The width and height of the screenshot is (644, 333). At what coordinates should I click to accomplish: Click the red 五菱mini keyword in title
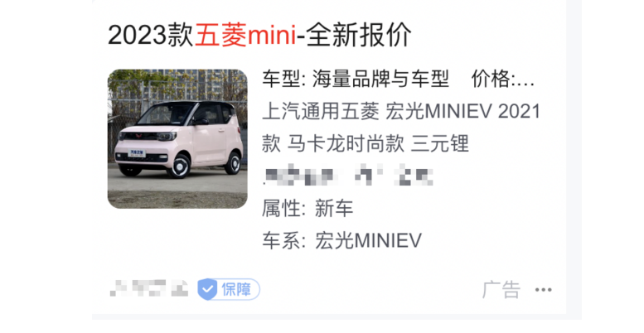(x=245, y=35)
